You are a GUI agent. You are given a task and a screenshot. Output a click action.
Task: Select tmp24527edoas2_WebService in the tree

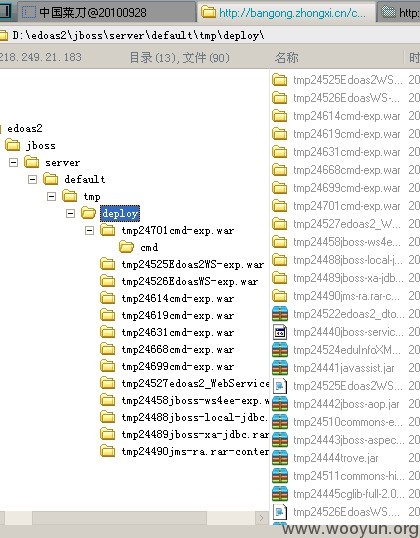pyautogui.click(x=195, y=383)
